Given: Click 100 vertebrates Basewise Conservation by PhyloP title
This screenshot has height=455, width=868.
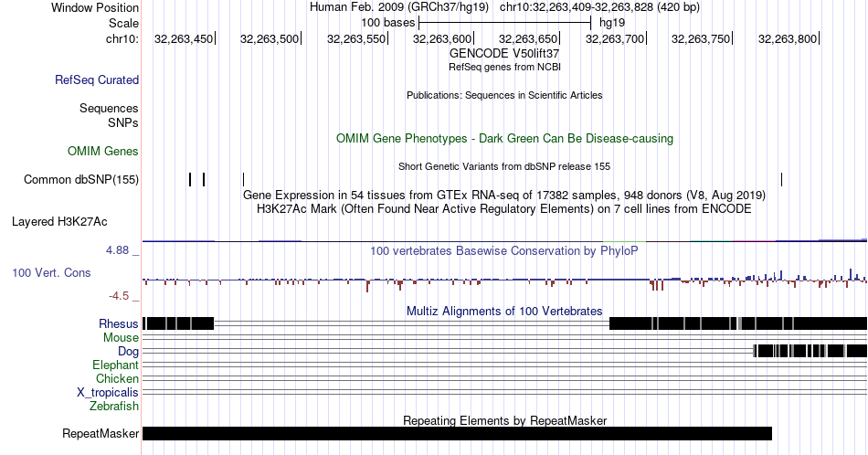Looking at the screenshot, I should tap(504, 250).
